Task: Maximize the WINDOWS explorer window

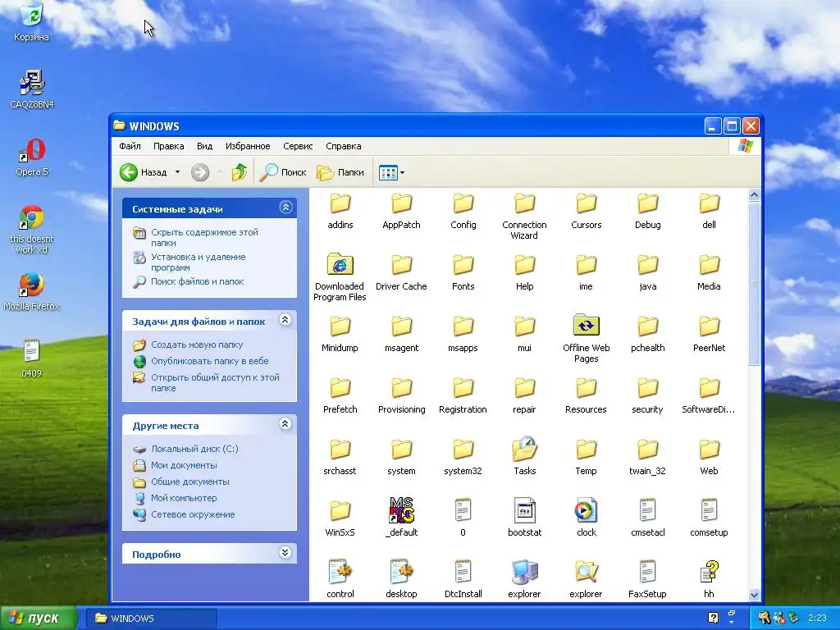Action: coord(732,126)
